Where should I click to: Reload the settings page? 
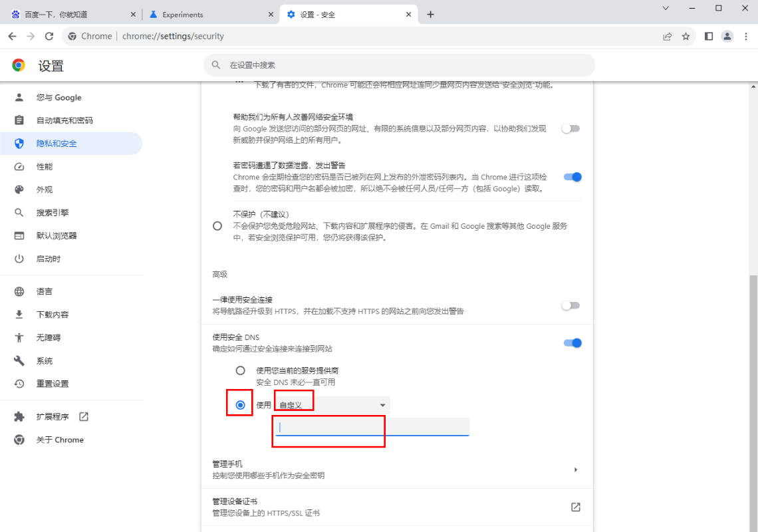pyautogui.click(x=49, y=37)
